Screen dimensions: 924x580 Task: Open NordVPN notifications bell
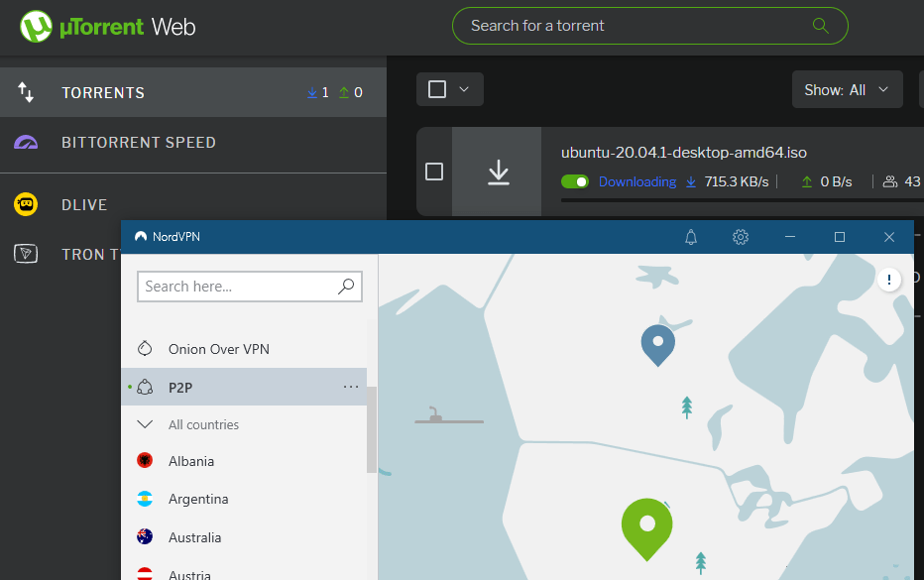point(691,237)
